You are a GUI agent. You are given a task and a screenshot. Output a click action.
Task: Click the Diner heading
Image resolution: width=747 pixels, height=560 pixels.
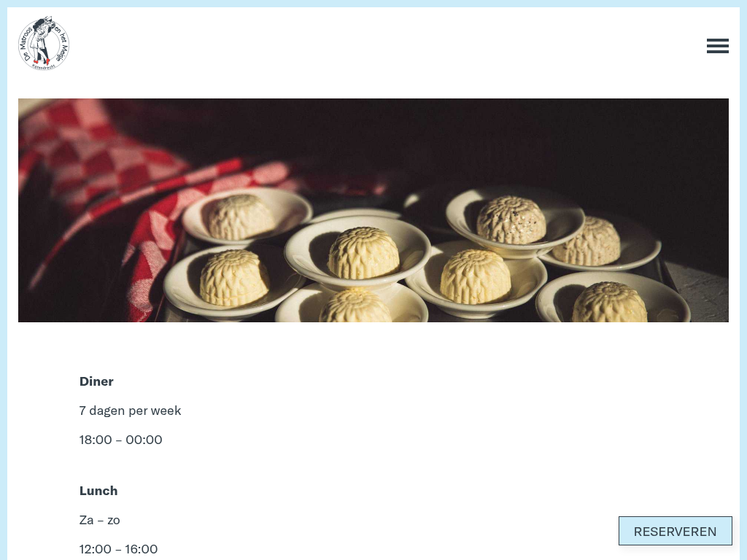pos(96,381)
